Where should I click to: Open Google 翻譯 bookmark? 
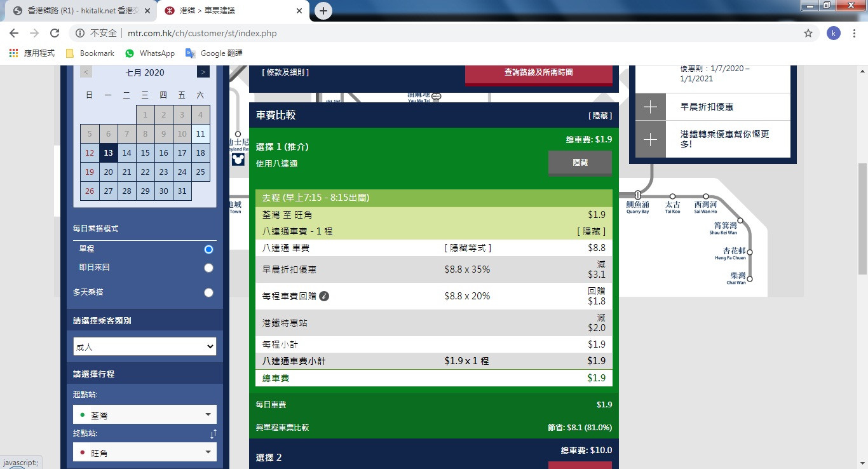[214, 53]
